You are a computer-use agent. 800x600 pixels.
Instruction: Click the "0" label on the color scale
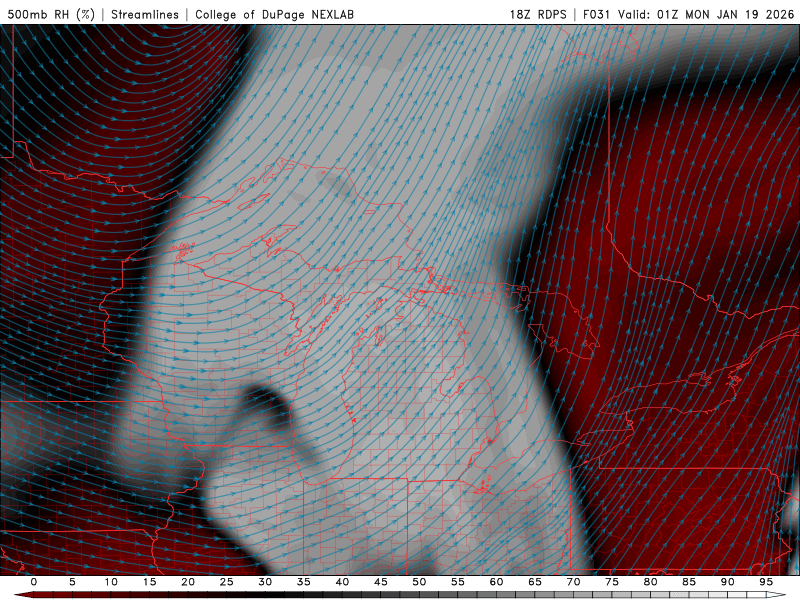[x=34, y=582]
